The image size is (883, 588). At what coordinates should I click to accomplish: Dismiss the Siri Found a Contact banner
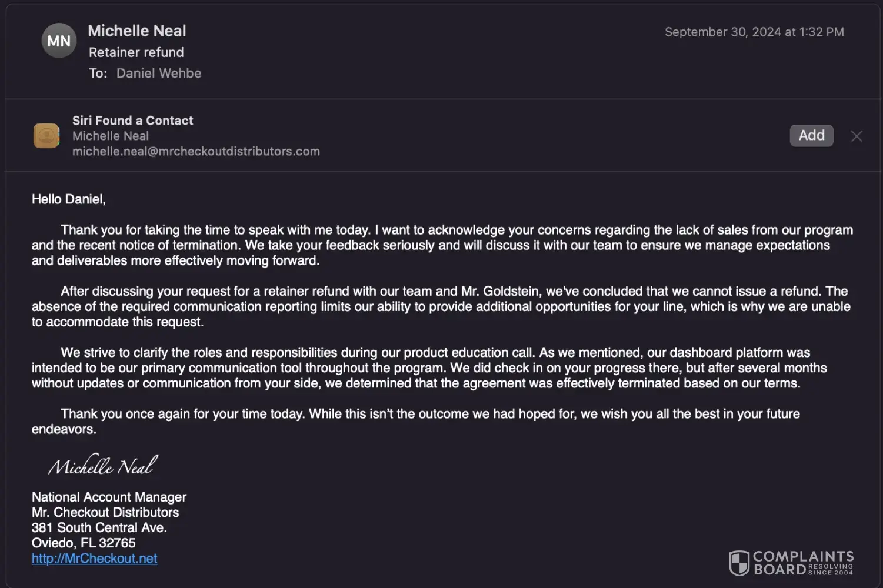pos(857,136)
